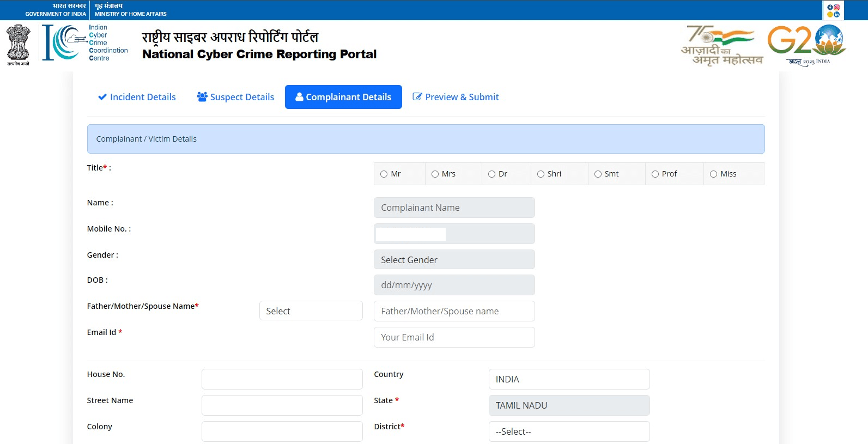Click the DOB dd/mm/yyyy field

click(454, 285)
